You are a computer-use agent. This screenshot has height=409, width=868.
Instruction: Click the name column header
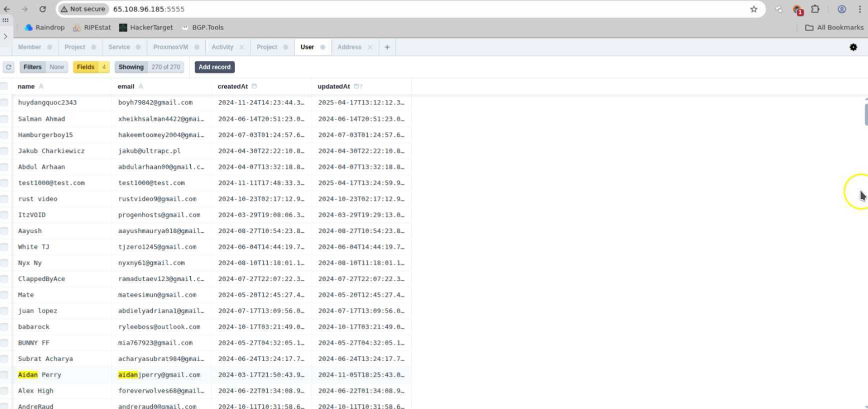(62, 86)
